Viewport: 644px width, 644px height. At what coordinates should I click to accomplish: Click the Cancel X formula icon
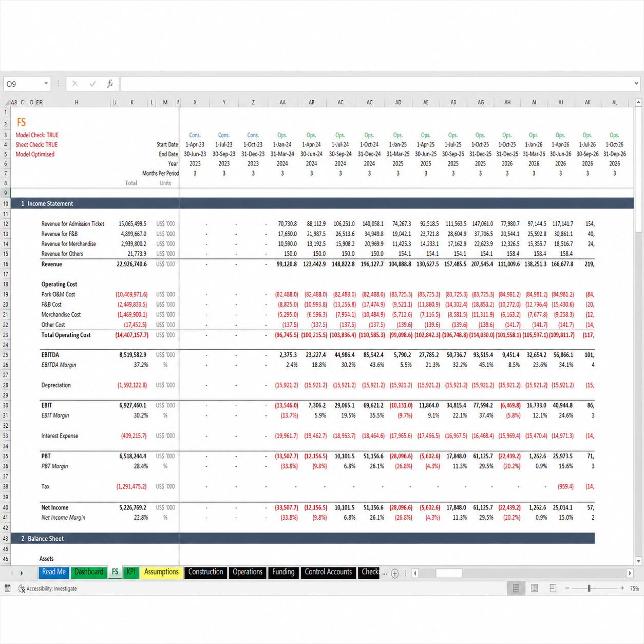click(75, 84)
